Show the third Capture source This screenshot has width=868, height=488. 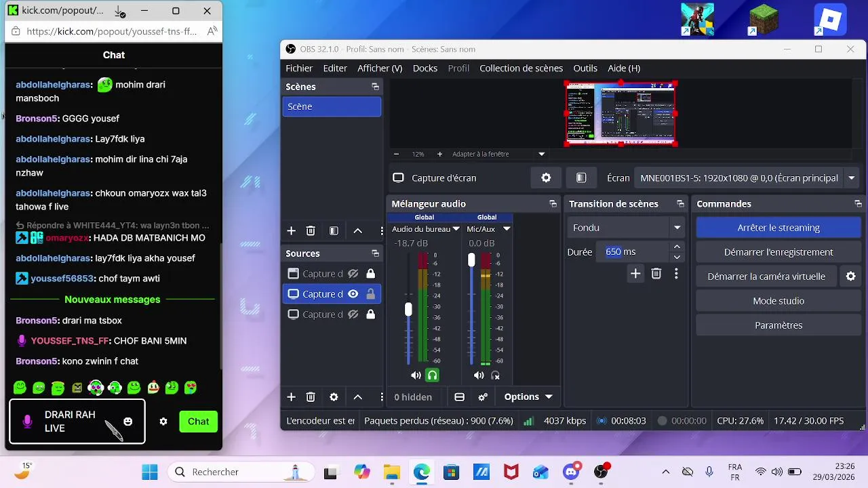click(353, 314)
